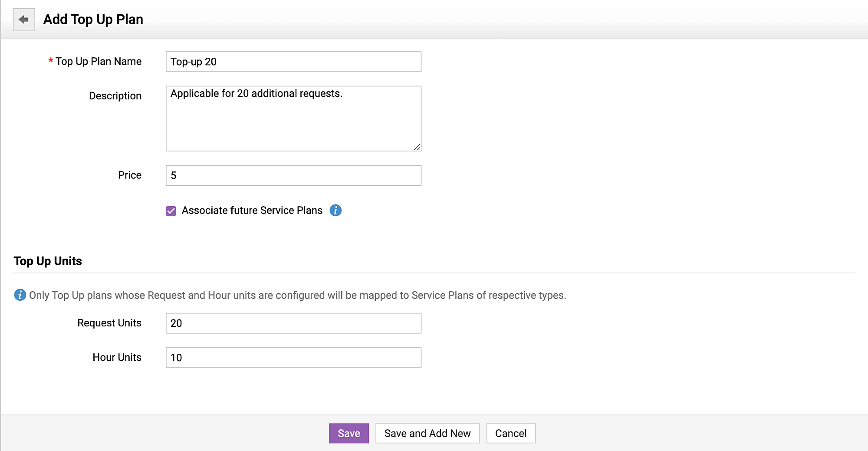Click the Price label text
Viewport: 868px width, 451px height.
(130, 175)
